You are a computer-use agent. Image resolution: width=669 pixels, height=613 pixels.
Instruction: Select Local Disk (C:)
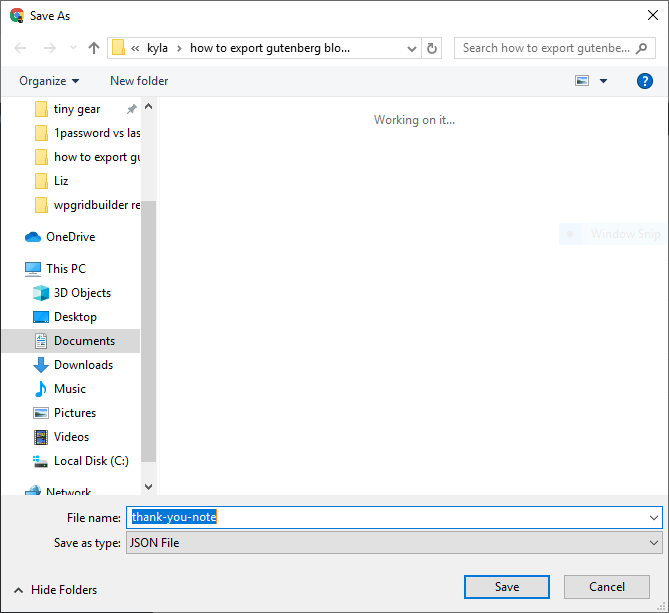[91, 461]
